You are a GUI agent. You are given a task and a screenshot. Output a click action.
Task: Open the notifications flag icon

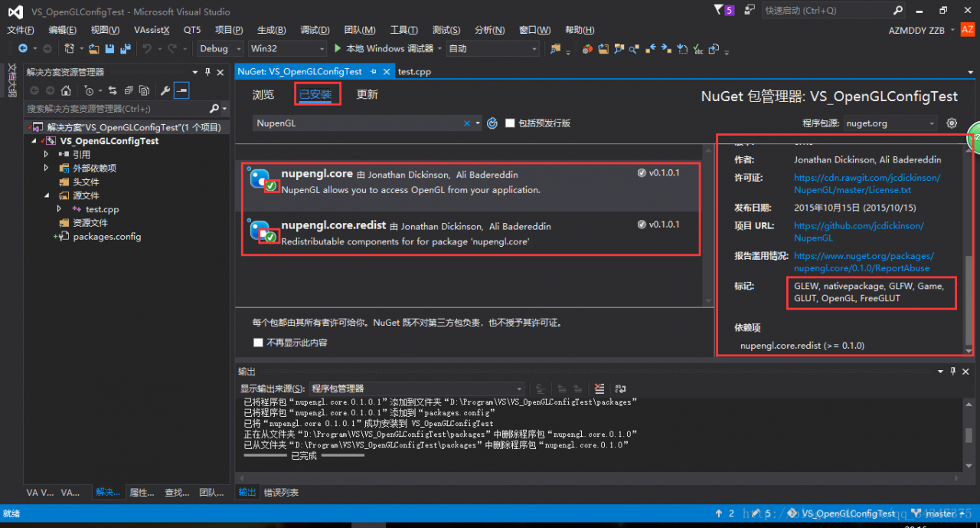tap(718, 10)
